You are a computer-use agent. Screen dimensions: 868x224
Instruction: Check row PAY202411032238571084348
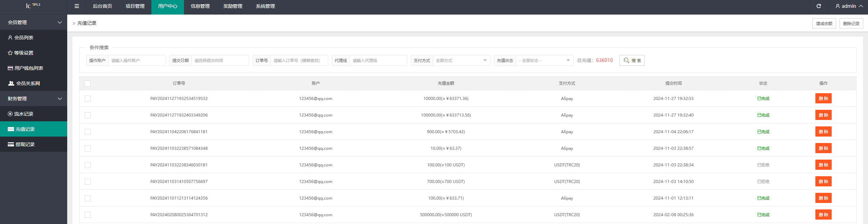coord(88,148)
